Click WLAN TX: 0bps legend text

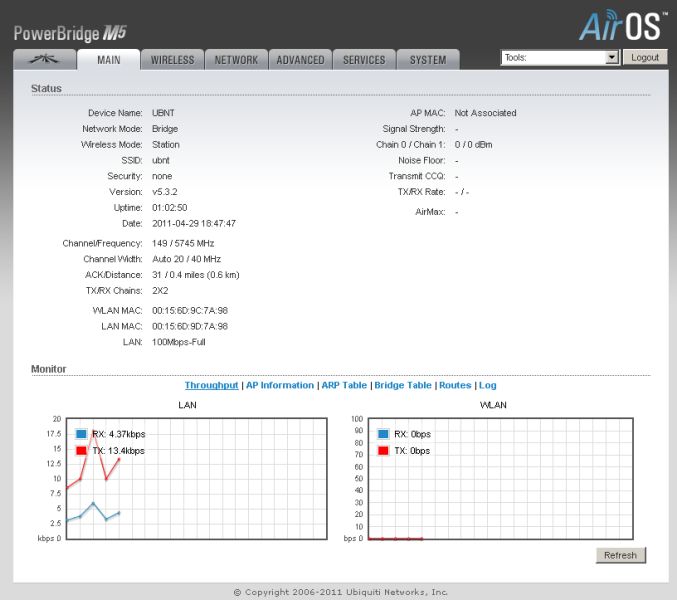tap(412, 451)
